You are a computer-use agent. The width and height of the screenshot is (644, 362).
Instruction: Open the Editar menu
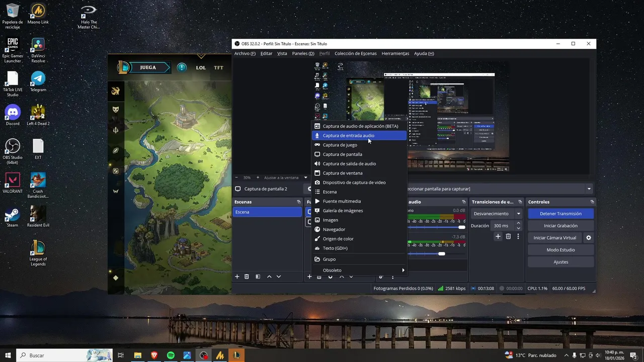coord(266,53)
